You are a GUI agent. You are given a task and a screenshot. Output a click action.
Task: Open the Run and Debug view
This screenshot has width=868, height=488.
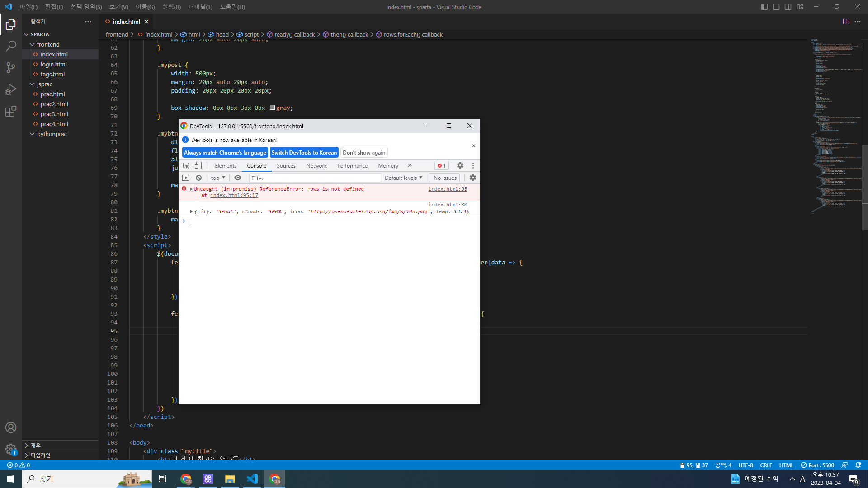pyautogui.click(x=11, y=89)
